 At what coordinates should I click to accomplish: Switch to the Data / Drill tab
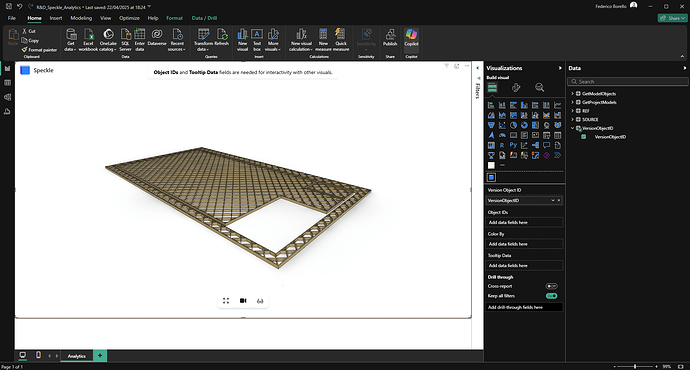tap(204, 18)
